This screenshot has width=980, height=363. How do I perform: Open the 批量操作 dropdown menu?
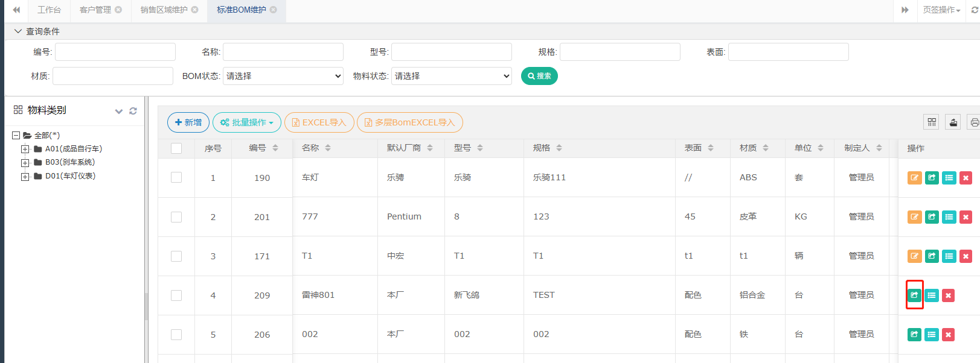(246, 122)
